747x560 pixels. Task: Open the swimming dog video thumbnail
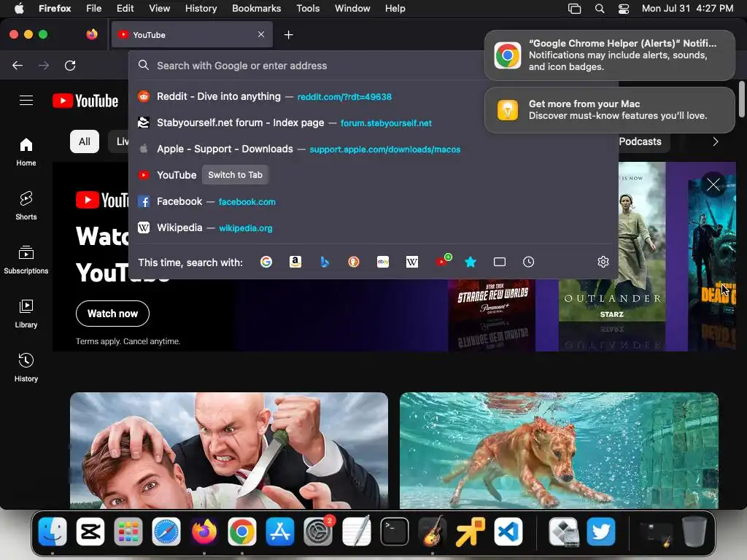coord(559,451)
